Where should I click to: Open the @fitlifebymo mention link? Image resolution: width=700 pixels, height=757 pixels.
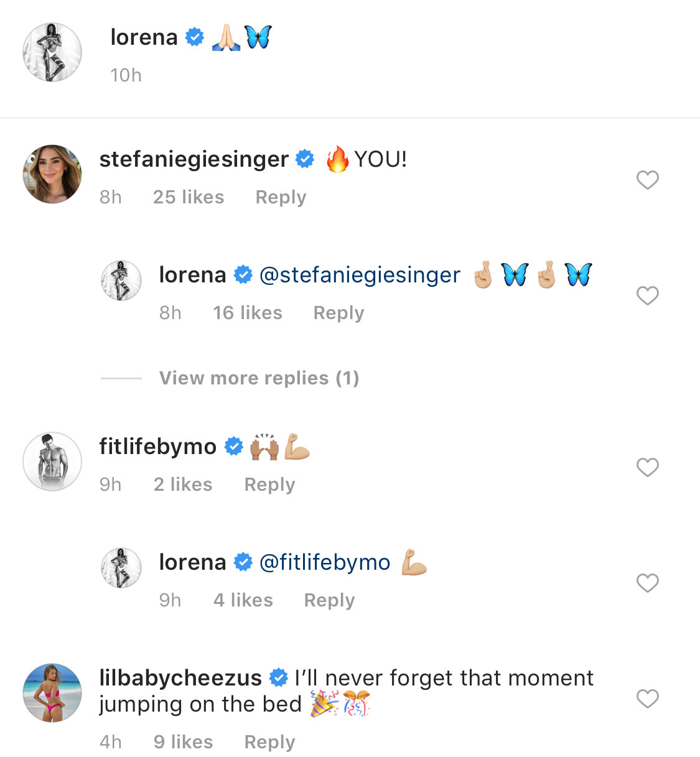tap(324, 562)
